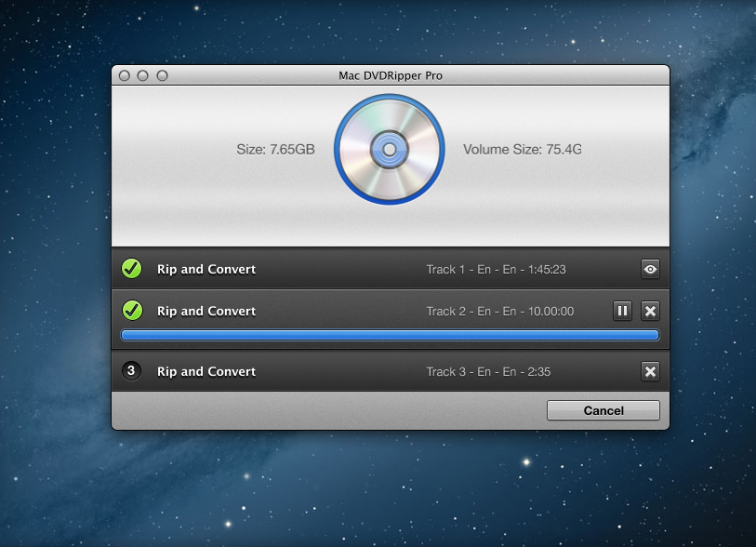
Task: Zoom the Mac DVDRipper Pro window
Action: pyautogui.click(x=162, y=75)
